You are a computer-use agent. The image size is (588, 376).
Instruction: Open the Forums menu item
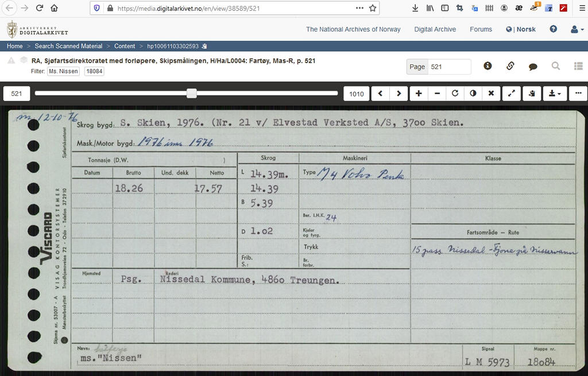481,29
